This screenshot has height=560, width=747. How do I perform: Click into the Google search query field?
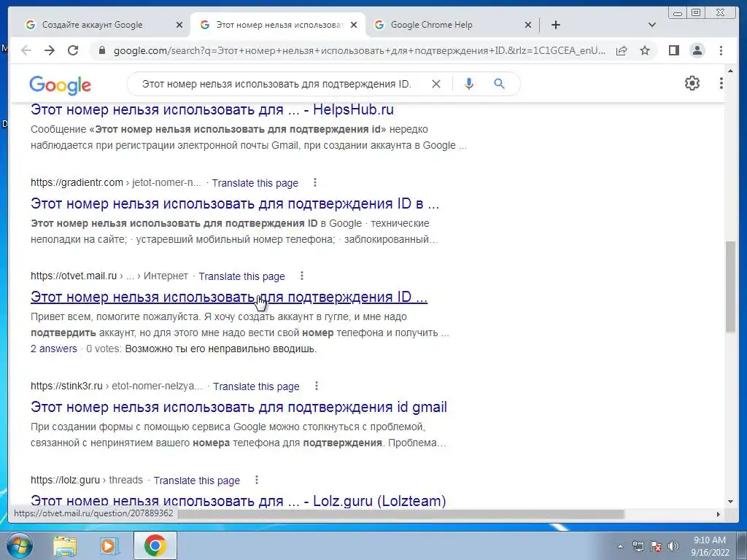click(276, 85)
